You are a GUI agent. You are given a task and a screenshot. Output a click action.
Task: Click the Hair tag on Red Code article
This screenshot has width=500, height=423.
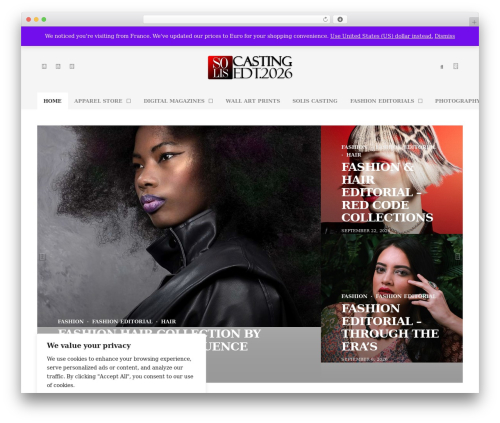[354, 155]
